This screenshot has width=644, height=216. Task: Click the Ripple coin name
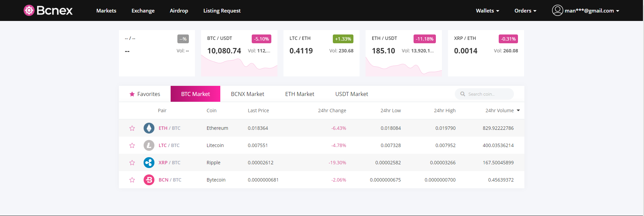(x=214, y=163)
